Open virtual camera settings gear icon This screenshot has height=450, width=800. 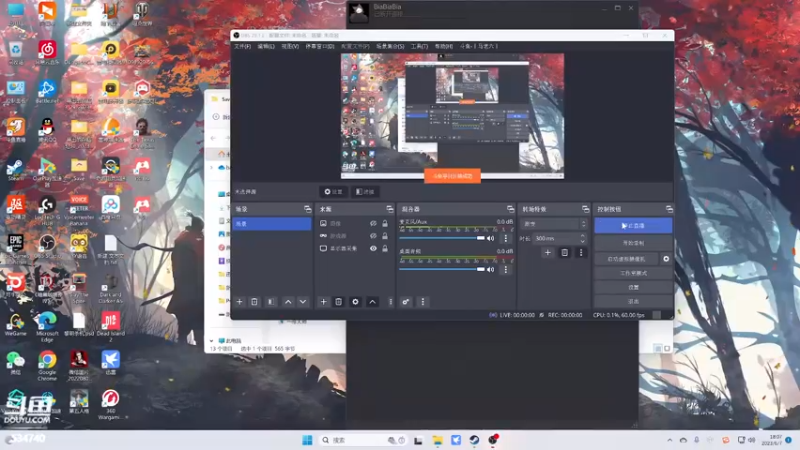click(x=666, y=259)
